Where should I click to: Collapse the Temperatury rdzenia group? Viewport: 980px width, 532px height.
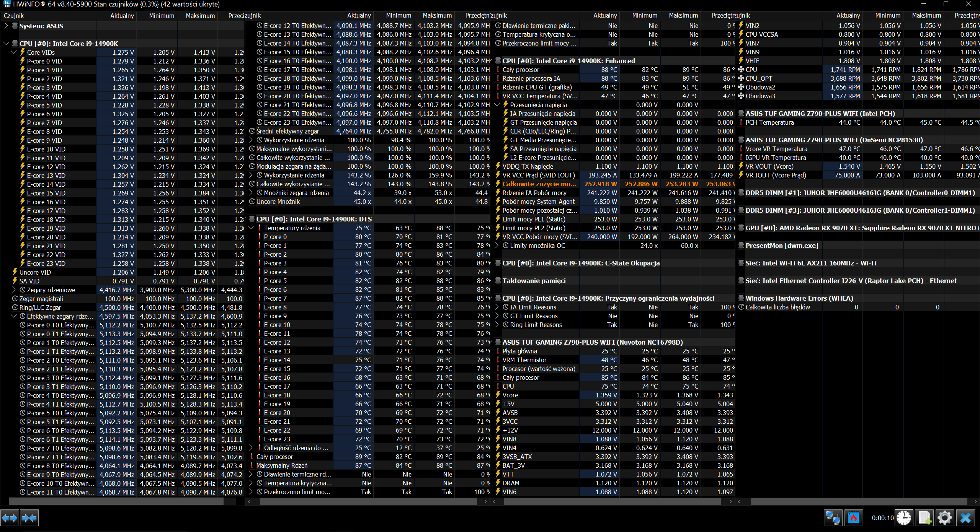(251, 228)
